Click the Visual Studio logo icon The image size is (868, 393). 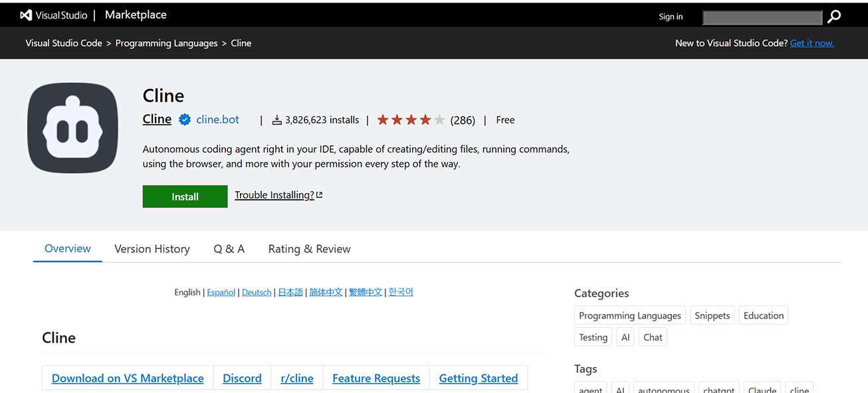coord(26,15)
